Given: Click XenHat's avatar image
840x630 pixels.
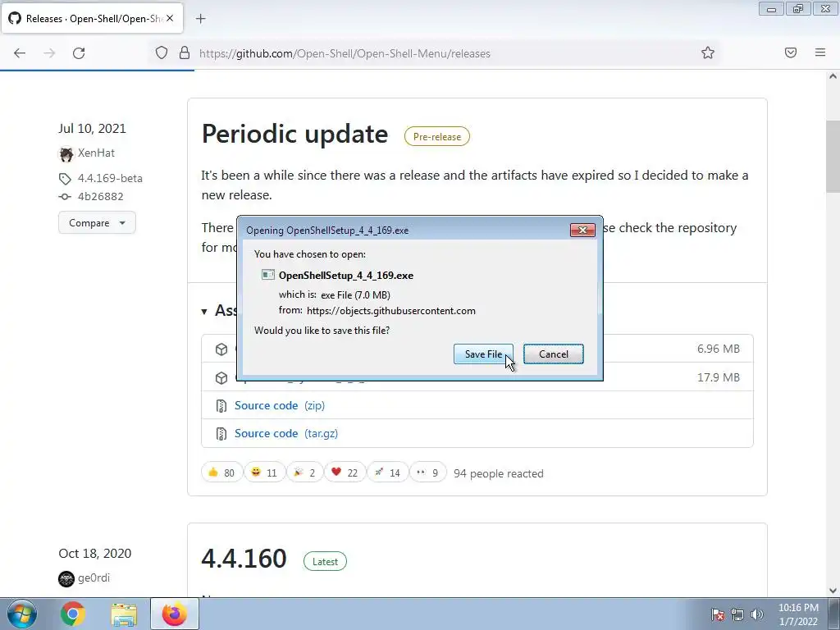Looking at the screenshot, I should (66, 153).
